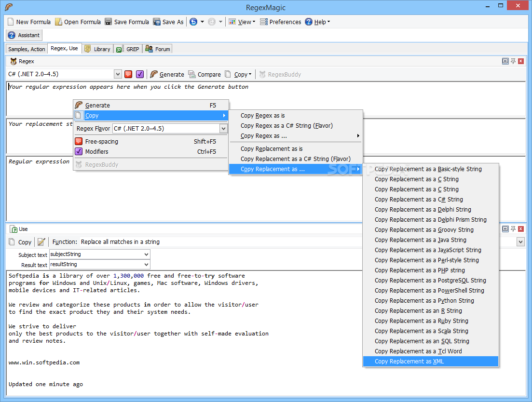
Task: Open the GREP tab
Action: [x=128, y=49]
